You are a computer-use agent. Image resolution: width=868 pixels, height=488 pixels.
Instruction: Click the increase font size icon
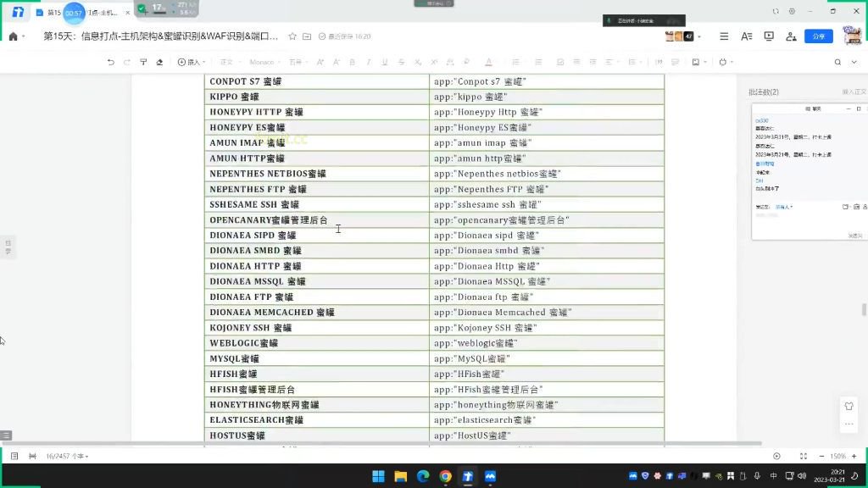320,62
